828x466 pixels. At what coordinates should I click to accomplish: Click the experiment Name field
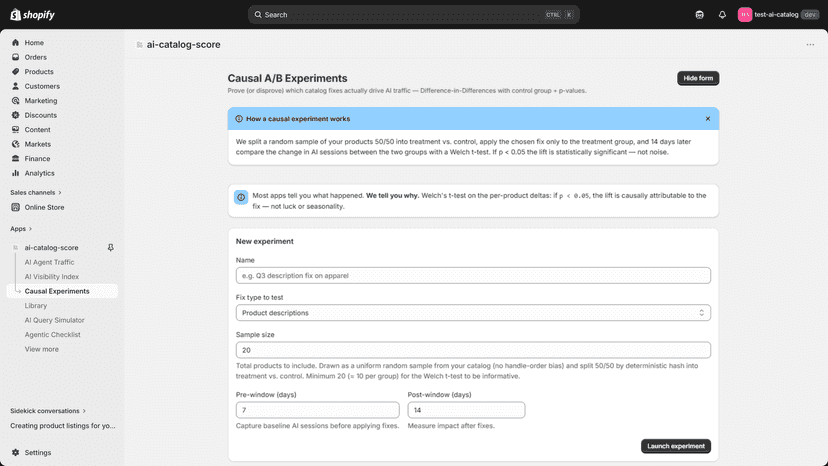[473, 276]
